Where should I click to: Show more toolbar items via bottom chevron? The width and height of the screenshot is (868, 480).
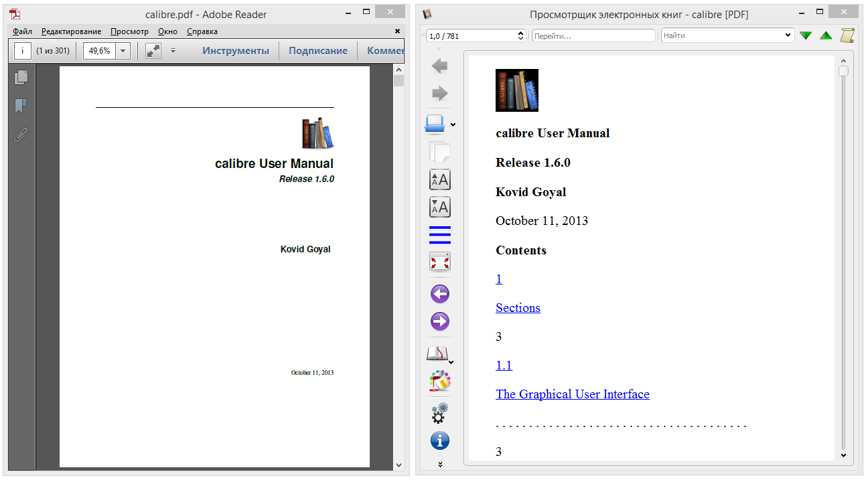(440, 464)
